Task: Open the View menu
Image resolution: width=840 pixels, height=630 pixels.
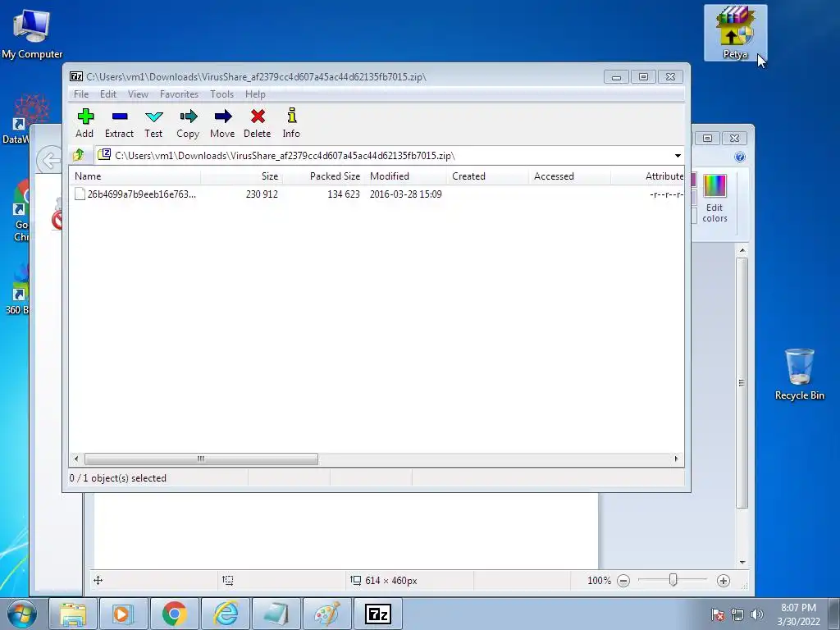Action: click(138, 94)
